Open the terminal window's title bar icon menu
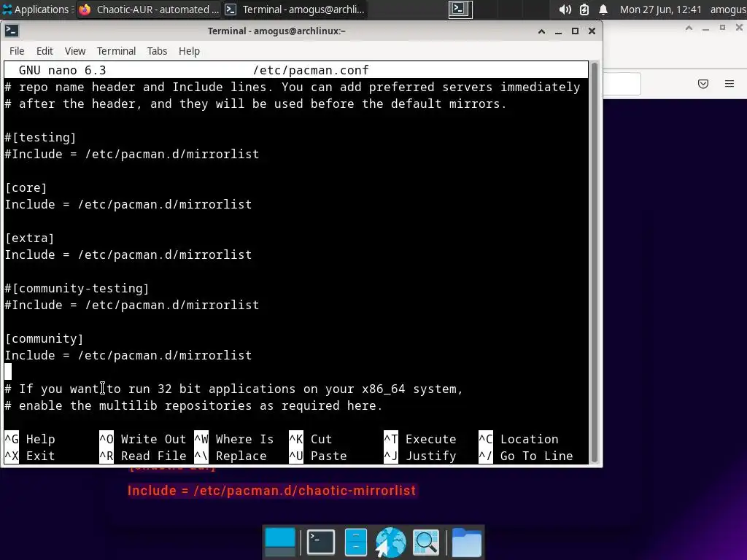This screenshot has height=560, width=747. pos(12,31)
